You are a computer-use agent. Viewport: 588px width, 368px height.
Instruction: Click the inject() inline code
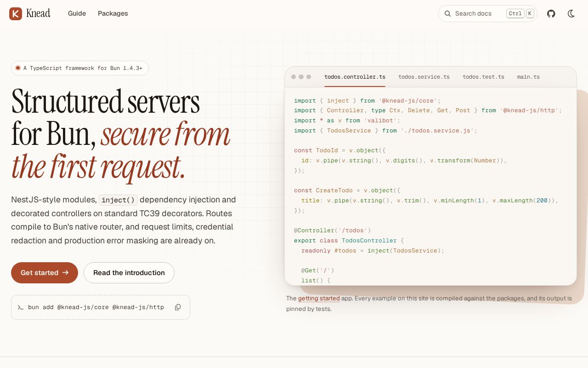click(x=118, y=200)
